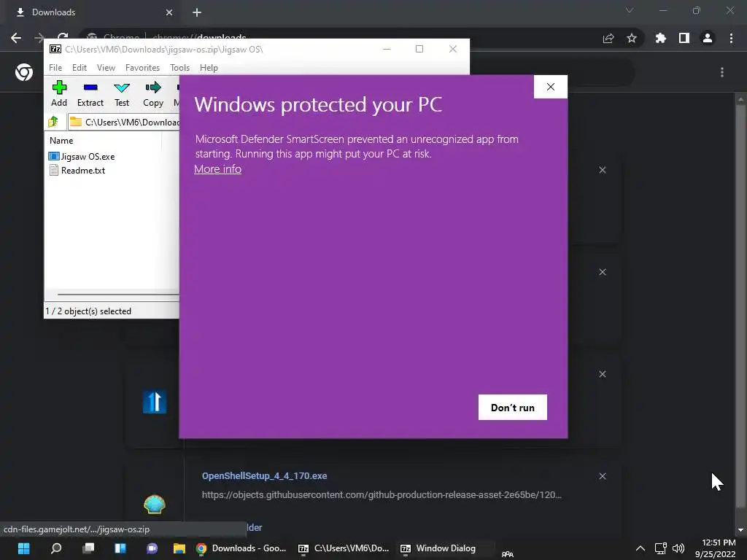This screenshot has height=560, width=747.
Task: Click the Don't run button
Action: tap(513, 408)
